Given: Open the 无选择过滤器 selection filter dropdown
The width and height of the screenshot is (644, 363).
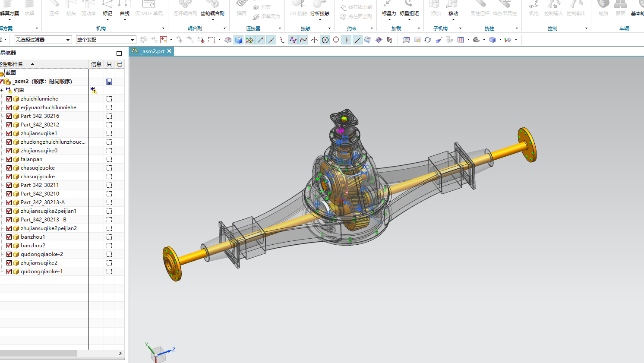Looking at the screenshot, I should click(43, 40).
